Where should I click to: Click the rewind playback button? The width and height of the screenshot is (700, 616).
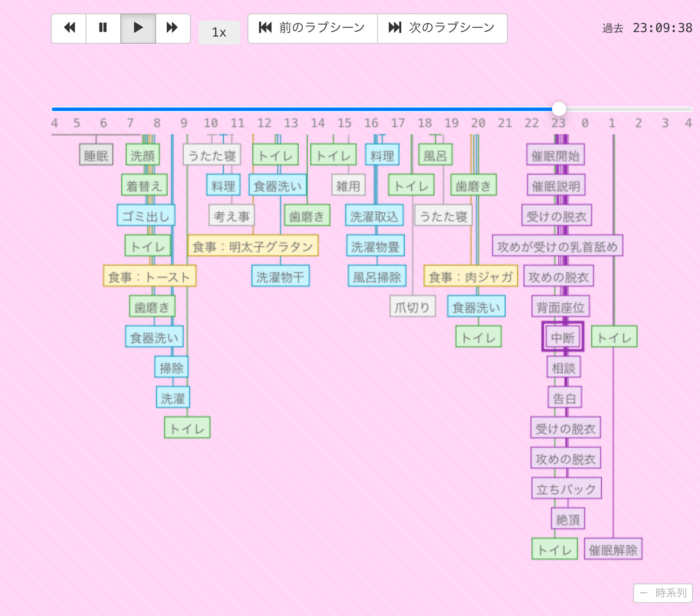click(69, 28)
